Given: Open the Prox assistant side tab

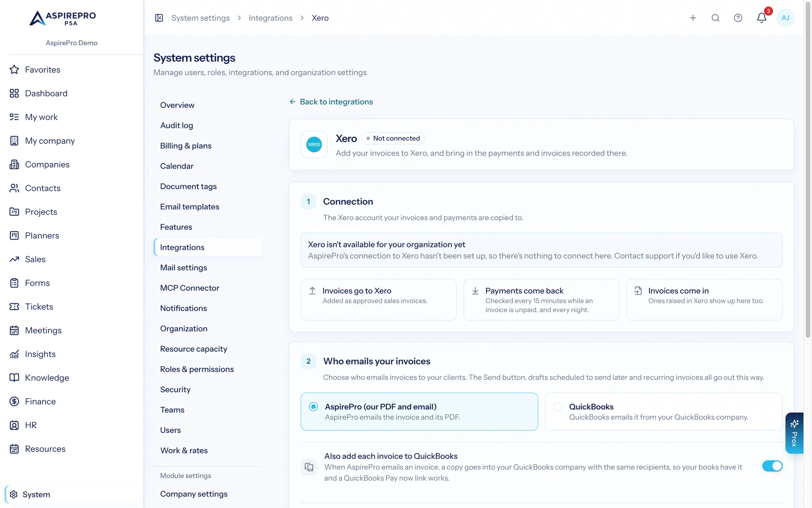Looking at the screenshot, I should 794,433.
